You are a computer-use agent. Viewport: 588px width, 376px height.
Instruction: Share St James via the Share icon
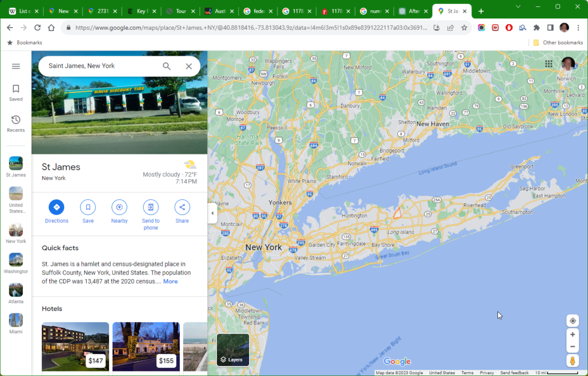(182, 207)
